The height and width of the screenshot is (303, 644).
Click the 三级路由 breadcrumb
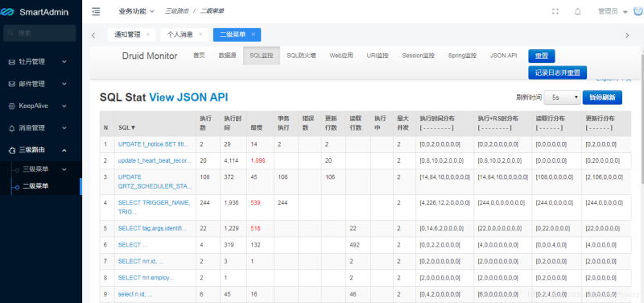pos(176,11)
